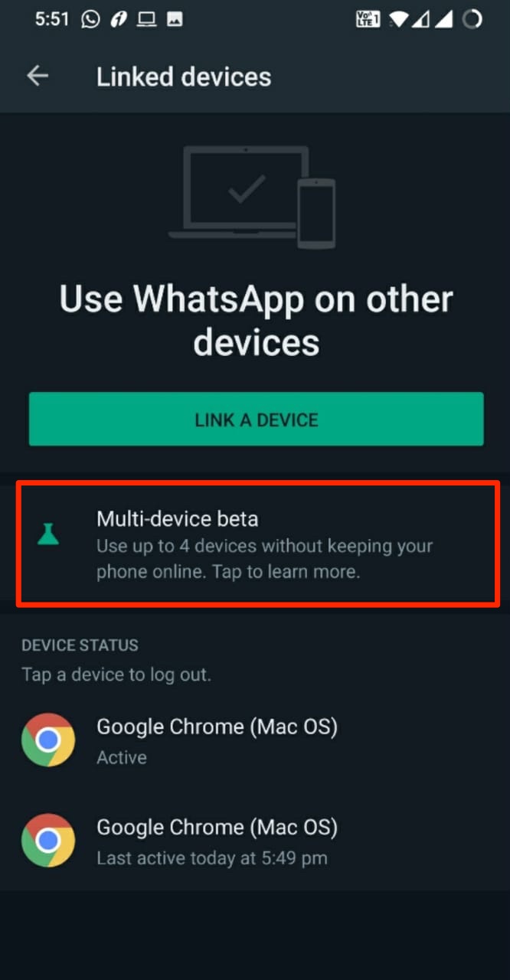
Task: Go back using the arrow icon
Action: pos(37,76)
